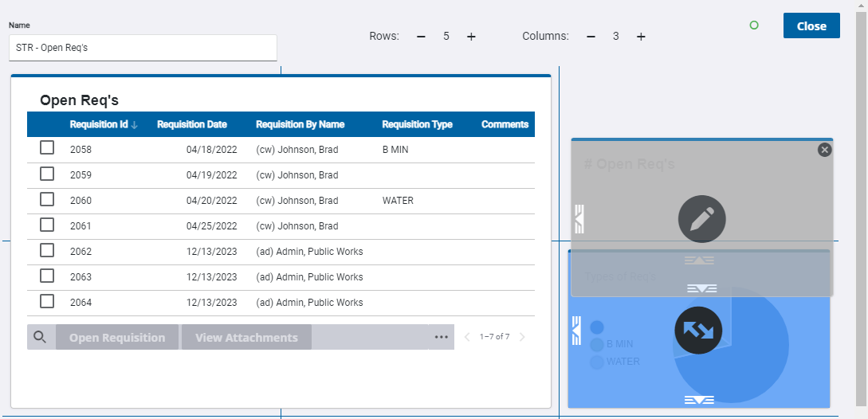This screenshot has width=868, height=419.
Task: Click left resize handle on Types of Req's widget
Action: pyautogui.click(x=576, y=331)
